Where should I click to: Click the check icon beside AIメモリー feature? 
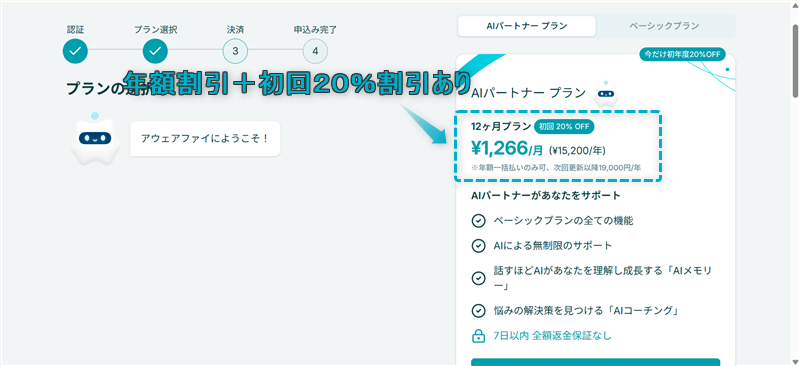[x=478, y=278]
